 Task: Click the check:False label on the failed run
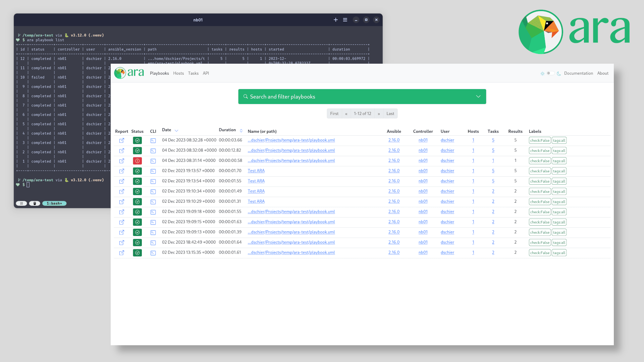coord(539,161)
